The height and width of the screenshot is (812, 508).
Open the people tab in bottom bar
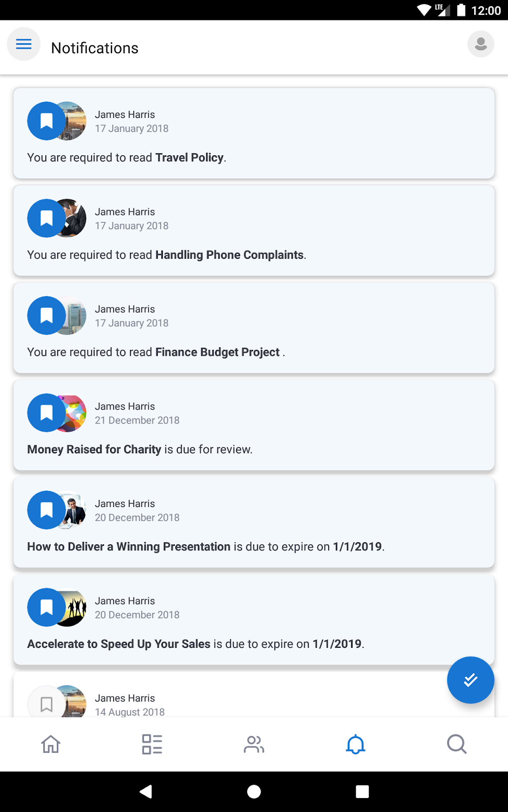(254, 744)
